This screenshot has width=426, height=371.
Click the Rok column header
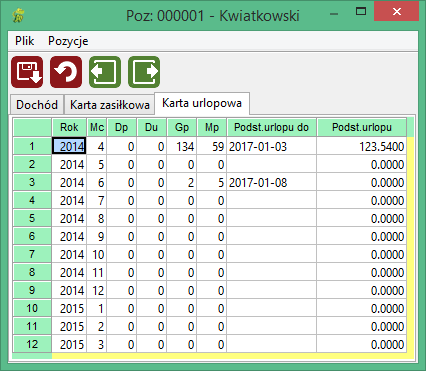tap(69, 127)
